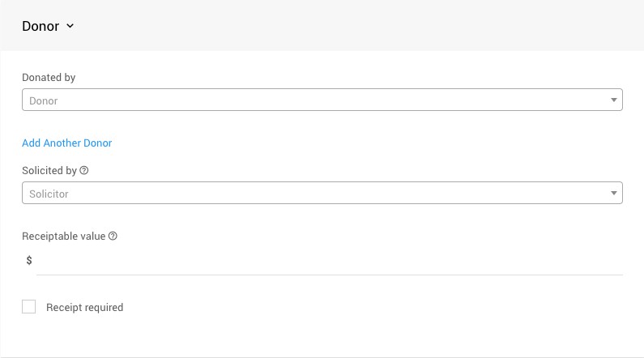Click the Solicitor dropdown arrow
Screen dimensions: 644x358
[614, 194]
